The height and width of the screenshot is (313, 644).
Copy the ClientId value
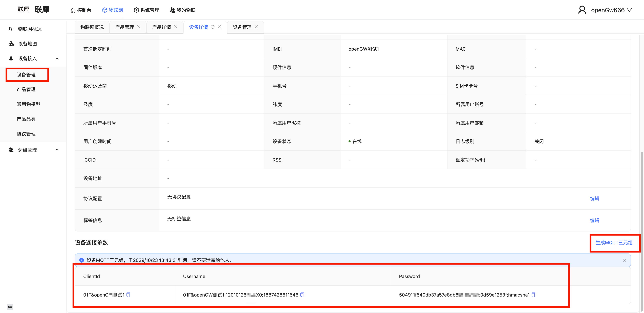[x=128, y=295]
